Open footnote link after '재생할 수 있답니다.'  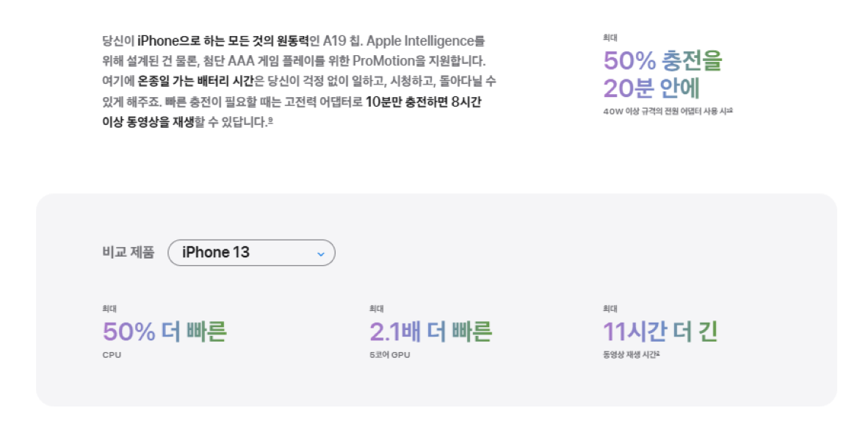[x=270, y=120]
